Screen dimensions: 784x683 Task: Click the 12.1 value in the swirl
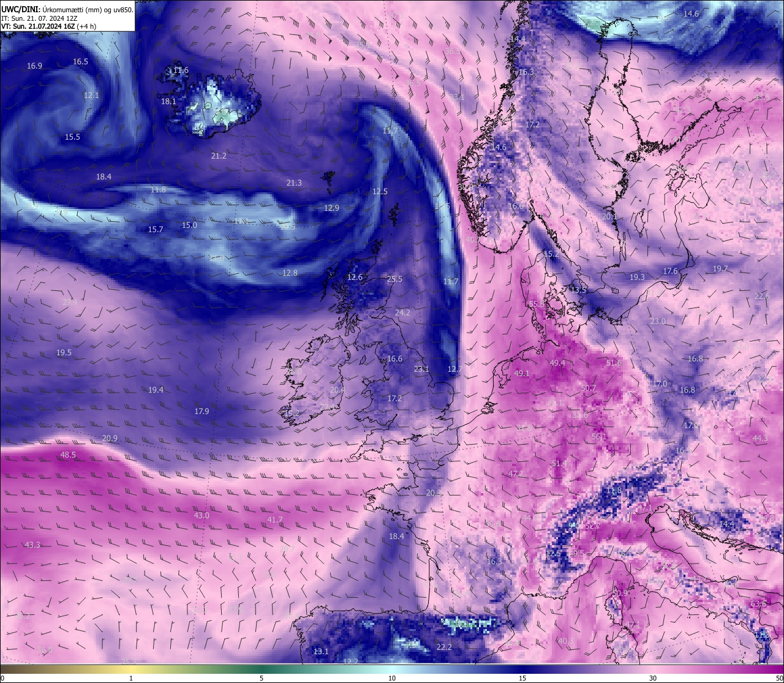point(91,96)
